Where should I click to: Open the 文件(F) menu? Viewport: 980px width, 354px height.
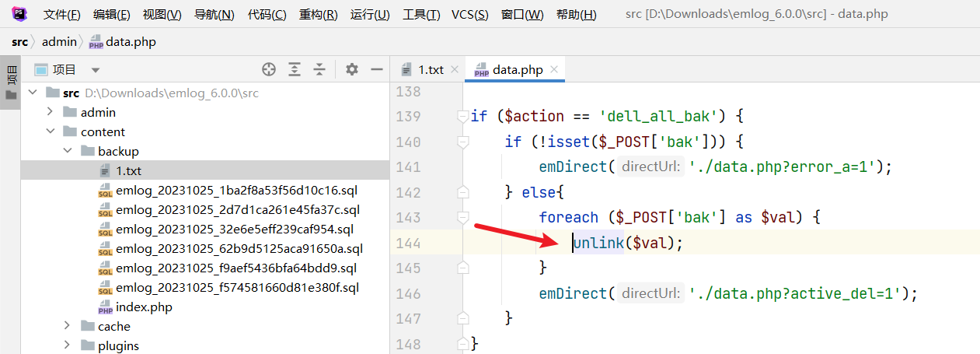[62, 15]
